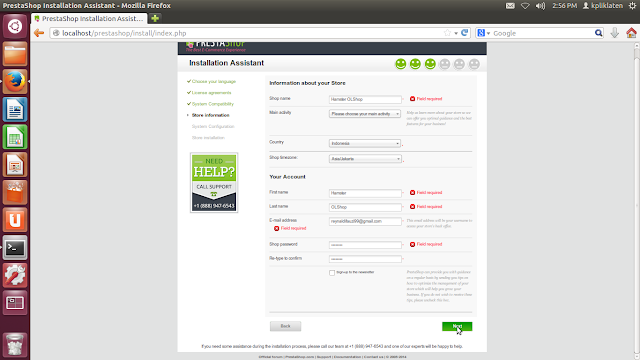Screen dimensions: 640x360
Task: Click into the Re-type to confirm field
Action: click(365, 259)
